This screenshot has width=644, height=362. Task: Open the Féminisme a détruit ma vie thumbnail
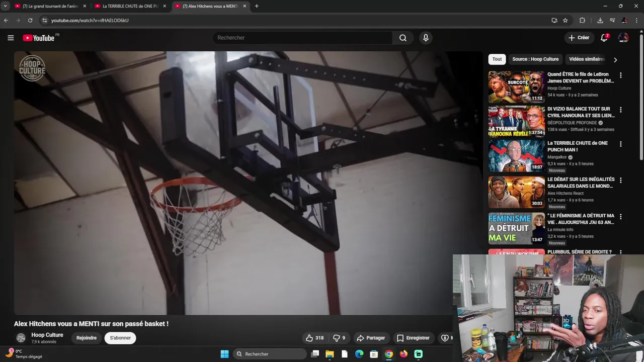[516, 228]
